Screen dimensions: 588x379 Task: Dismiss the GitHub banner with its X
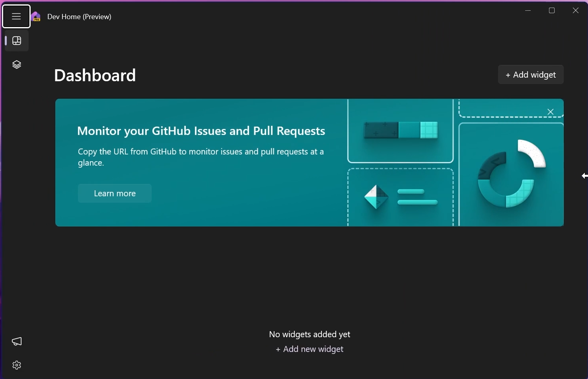(551, 112)
